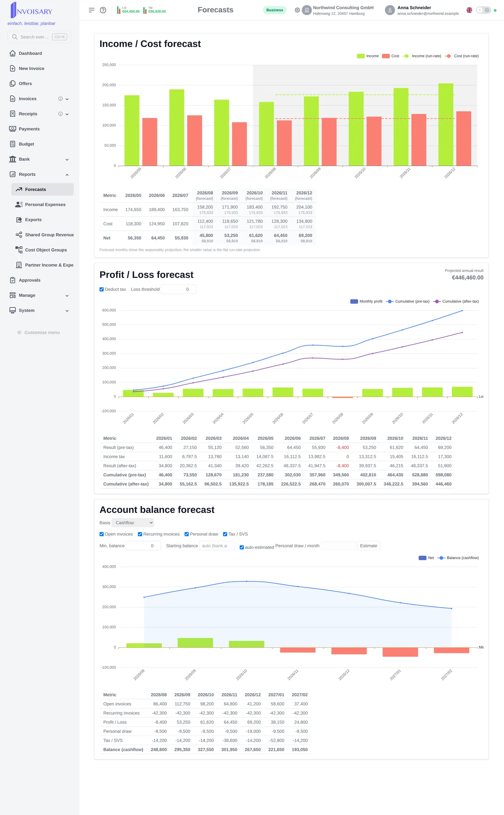This screenshot has width=504, height=815.
Task: Toggle the Cost legend swatch
Action: (386, 56)
